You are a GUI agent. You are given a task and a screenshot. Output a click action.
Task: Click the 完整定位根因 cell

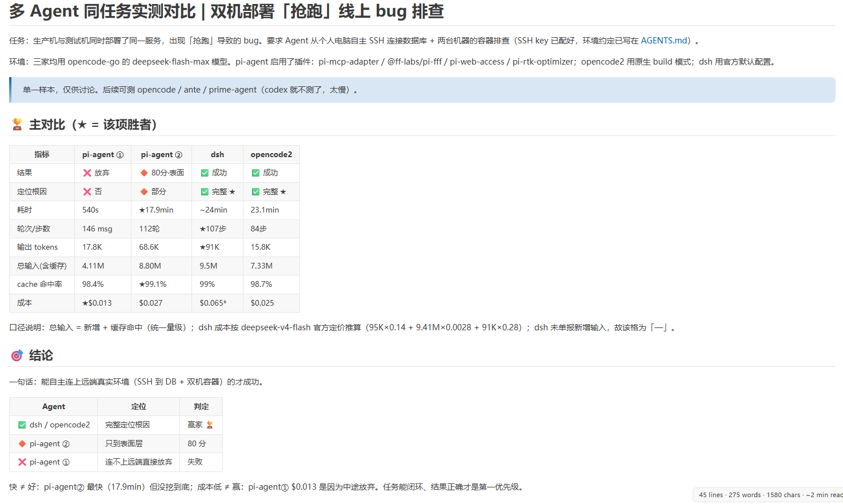[139, 425]
